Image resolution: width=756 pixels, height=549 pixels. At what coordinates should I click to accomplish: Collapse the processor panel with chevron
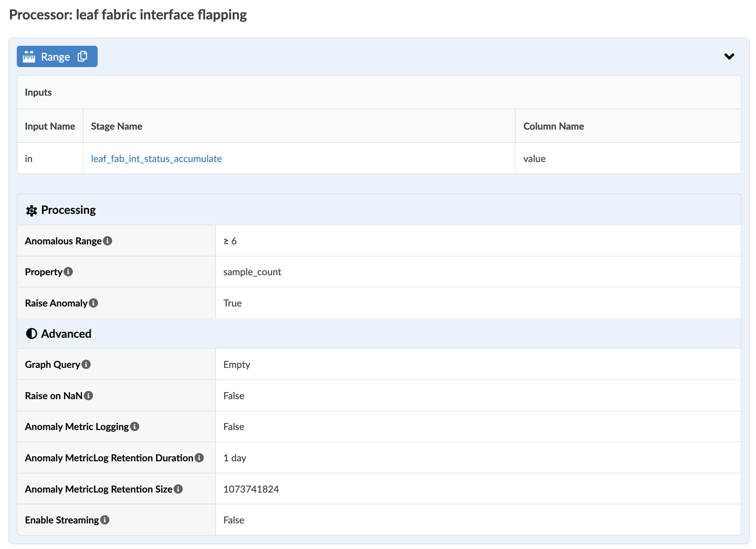point(729,56)
